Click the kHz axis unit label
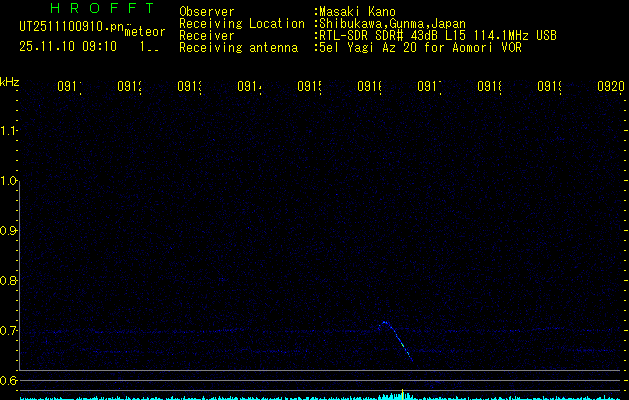Viewport: 629px width, 400px height. point(10,81)
